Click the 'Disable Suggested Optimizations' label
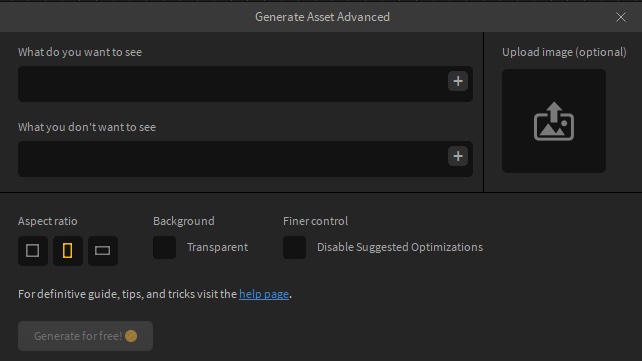The width and height of the screenshot is (642, 361). click(400, 247)
